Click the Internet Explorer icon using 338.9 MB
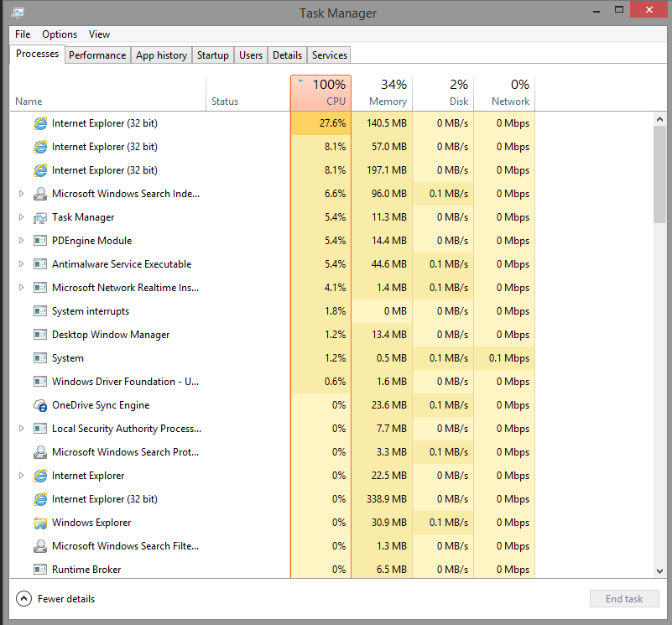The width and height of the screenshot is (672, 625). (40, 499)
